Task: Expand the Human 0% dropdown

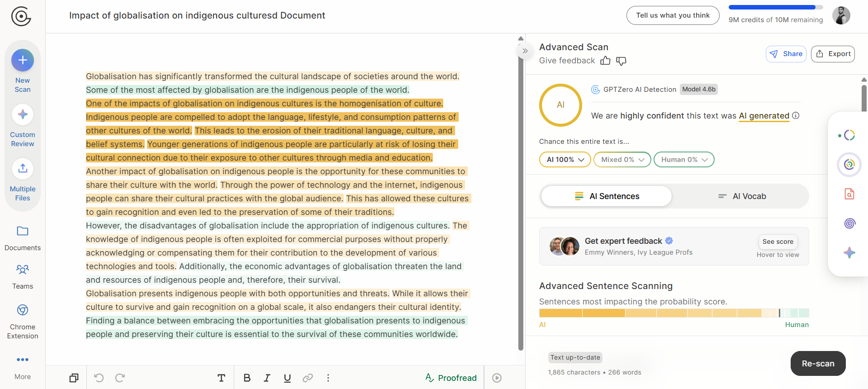Action: coord(684,160)
